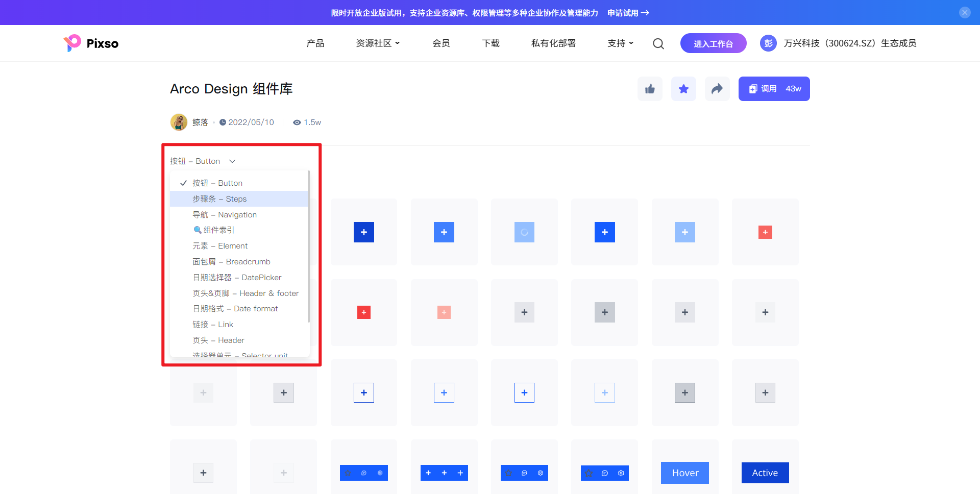This screenshot has height=494, width=980.
Task: Click the 彭 user avatar in the navbar
Action: coord(768,43)
